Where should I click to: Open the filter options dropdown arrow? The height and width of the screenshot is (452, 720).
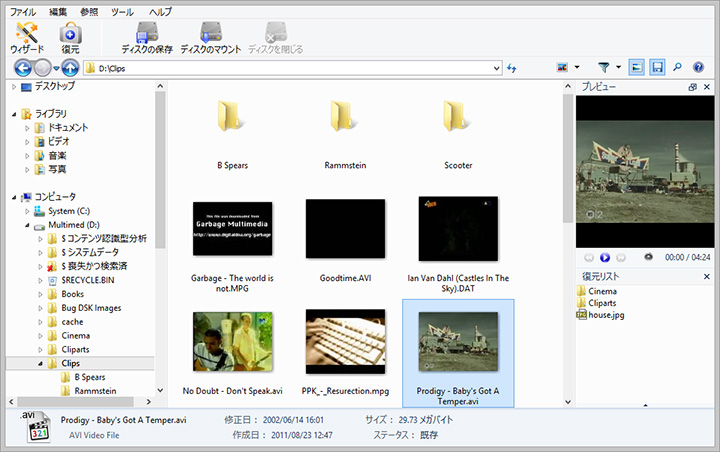coord(619,68)
